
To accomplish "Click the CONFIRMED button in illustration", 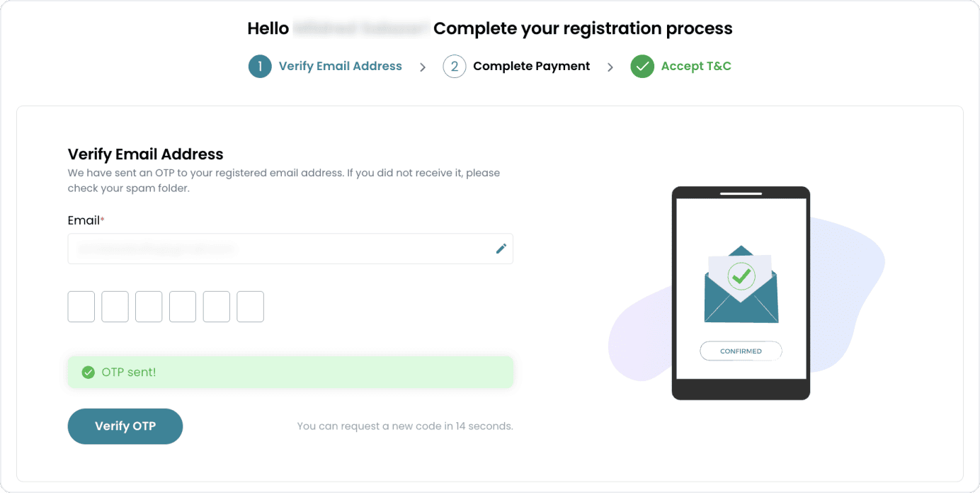I will pos(741,351).
